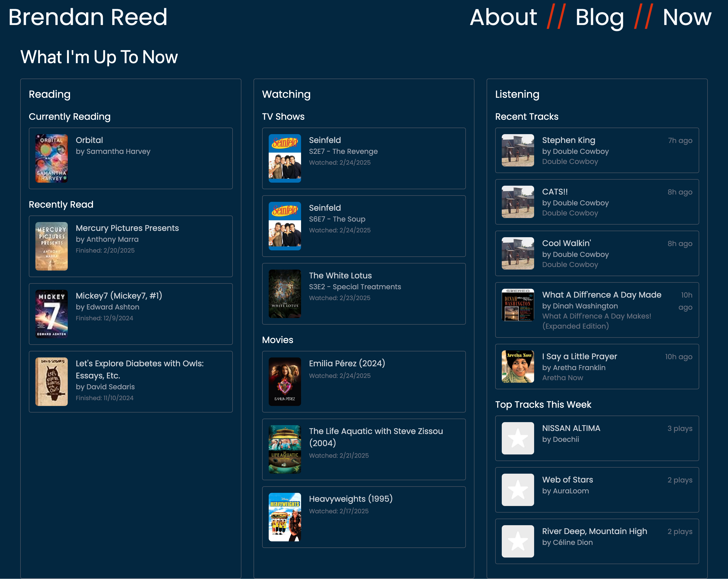
Task: Click the Mickey7 book cover
Action: [x=52, y=314]
